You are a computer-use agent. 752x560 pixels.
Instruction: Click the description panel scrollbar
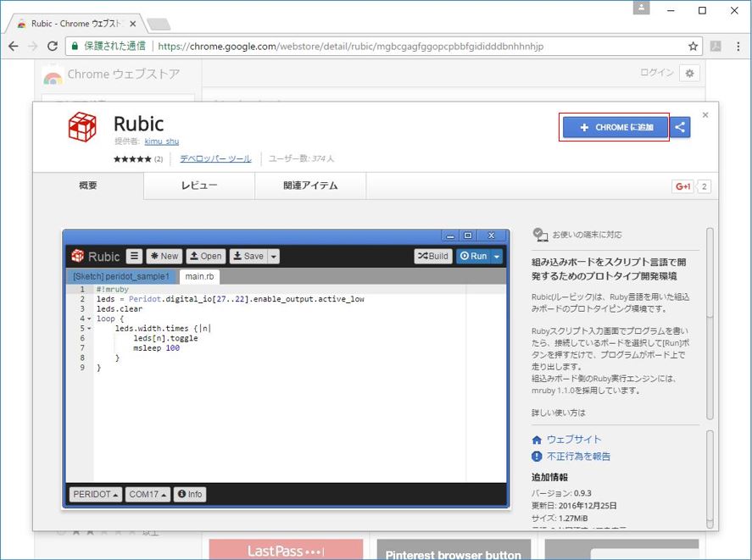pyautogui.click(x=710, y=324)
